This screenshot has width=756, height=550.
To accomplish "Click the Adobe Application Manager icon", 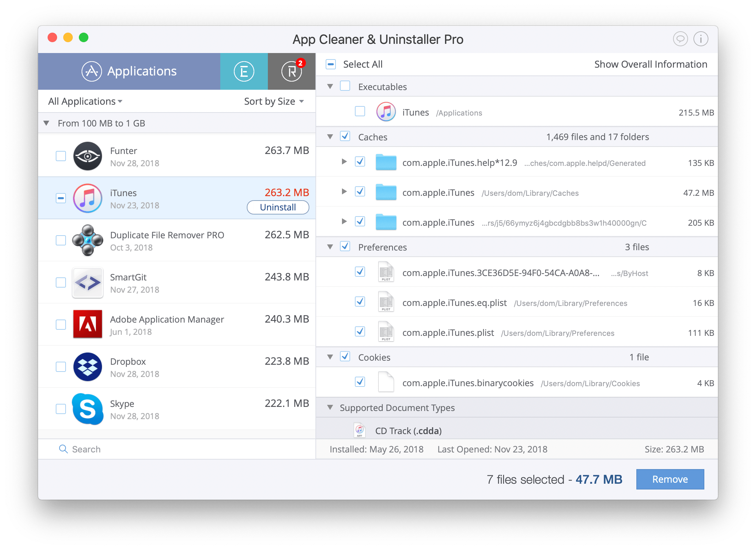I will click(x=89, y=326).
